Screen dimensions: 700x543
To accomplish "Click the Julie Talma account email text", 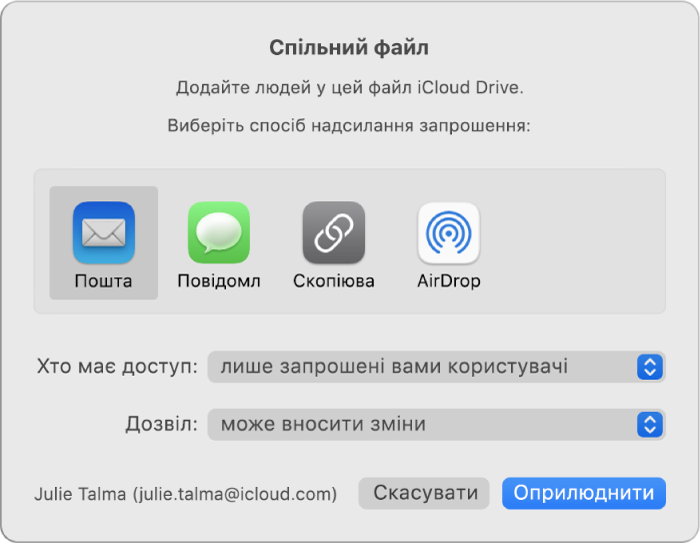I will (x=185, y=493).
